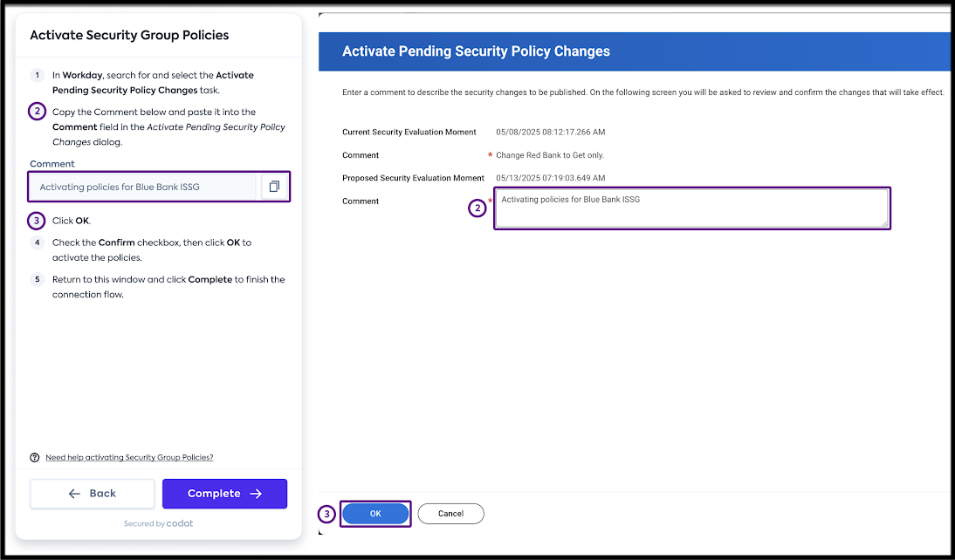Go back with the Back button

pos(93,494)
